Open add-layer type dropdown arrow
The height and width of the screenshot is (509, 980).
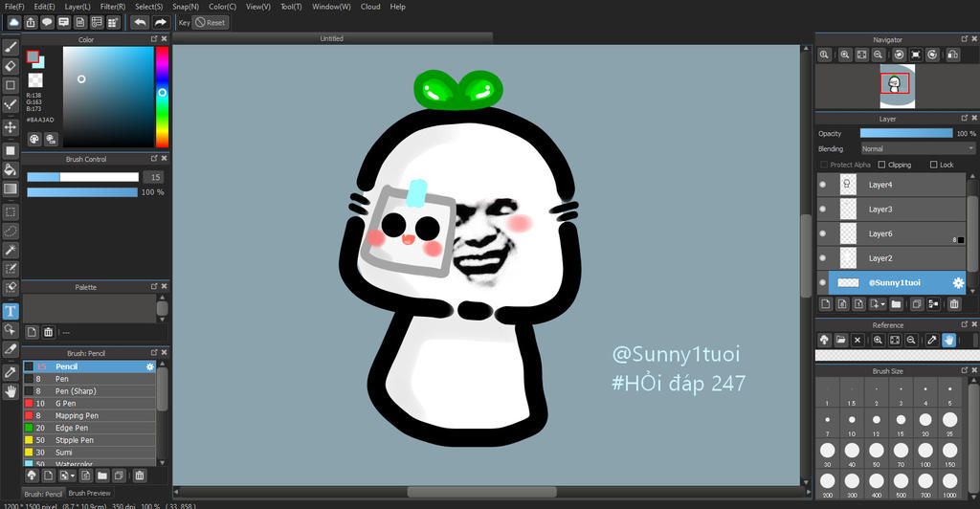[x=882, y=304]
